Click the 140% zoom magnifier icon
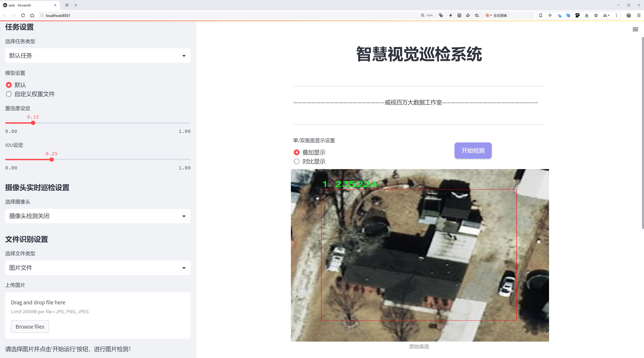 (x=423, y=16)
